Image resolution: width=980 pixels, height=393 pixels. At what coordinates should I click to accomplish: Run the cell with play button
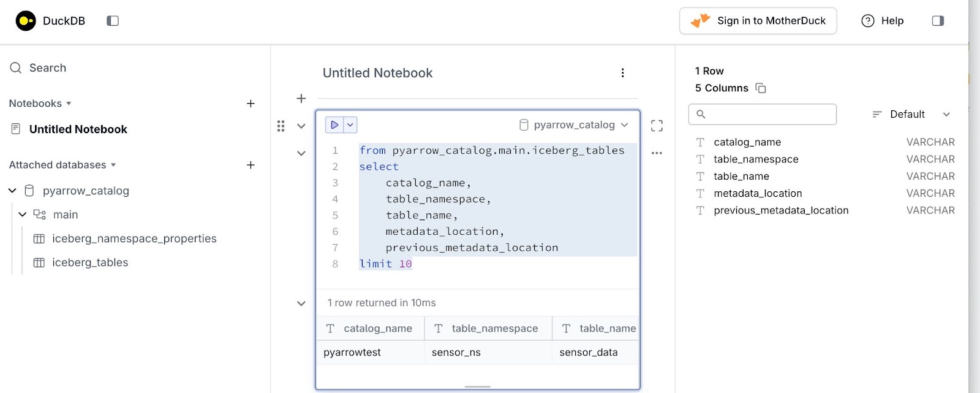(334, 125)
